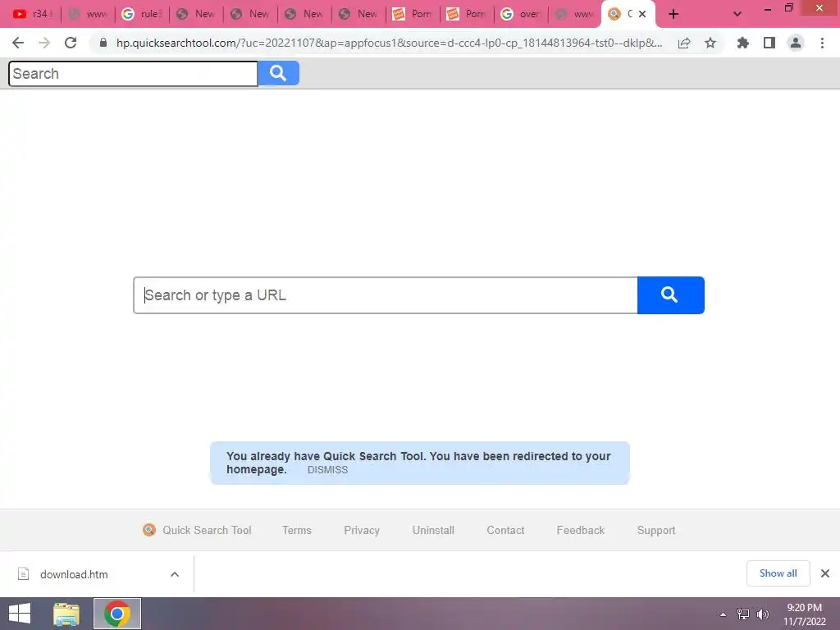Switch to the second New tab
This screenshot has width=840, height=630.
(249, 14)
